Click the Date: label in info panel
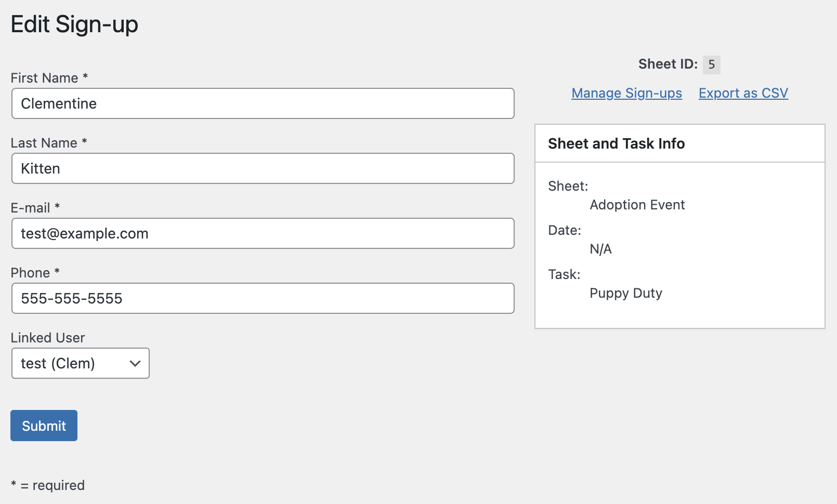This screenshot has width=837, height=504. click(x=565, y=230)
